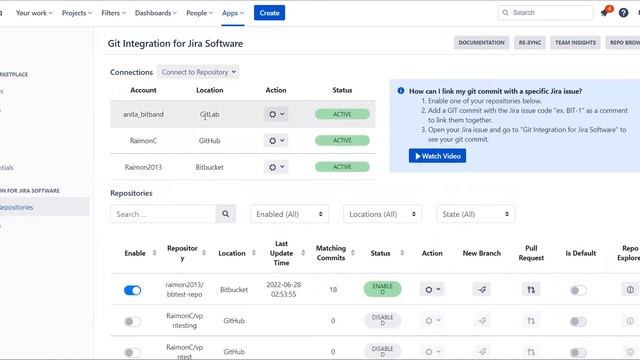The width and height of the screenshot is (640, 360).
Task: Click the 2022-06-28 02:53:55 update time
Action: [x=283, y=289]
